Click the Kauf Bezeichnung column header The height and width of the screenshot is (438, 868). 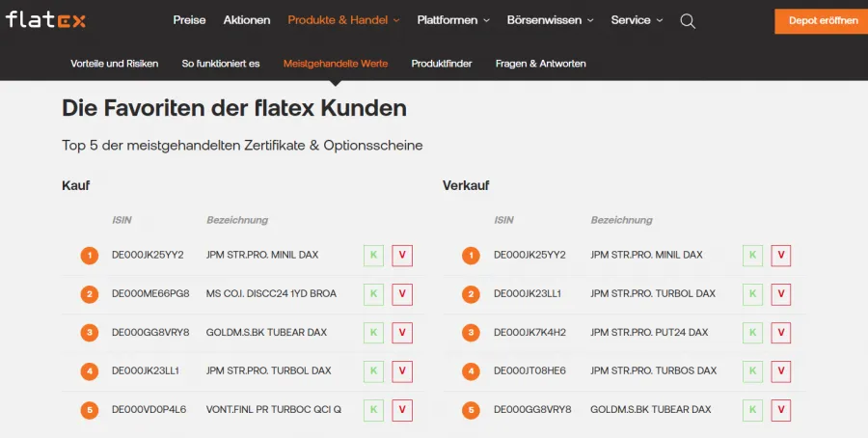[237, 220]
